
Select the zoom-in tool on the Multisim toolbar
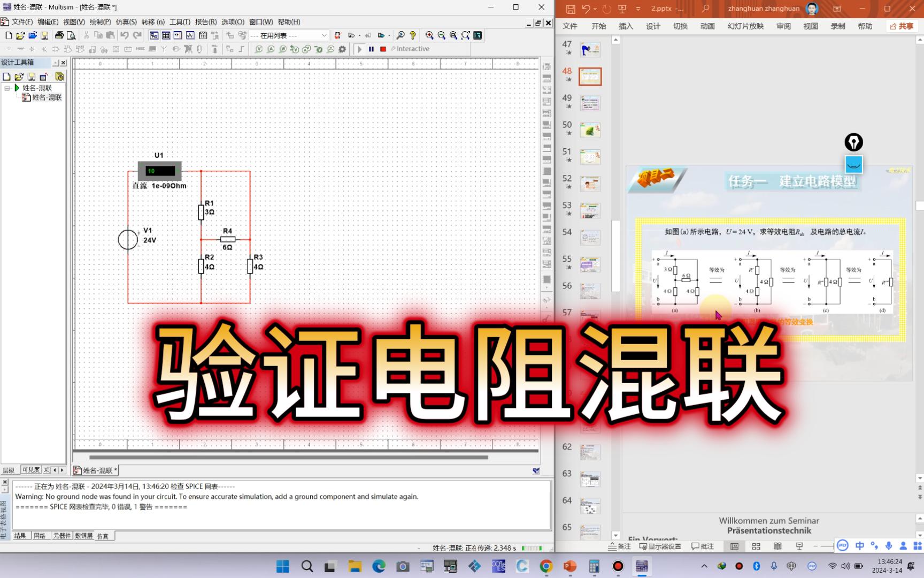[x=429, y=35]
